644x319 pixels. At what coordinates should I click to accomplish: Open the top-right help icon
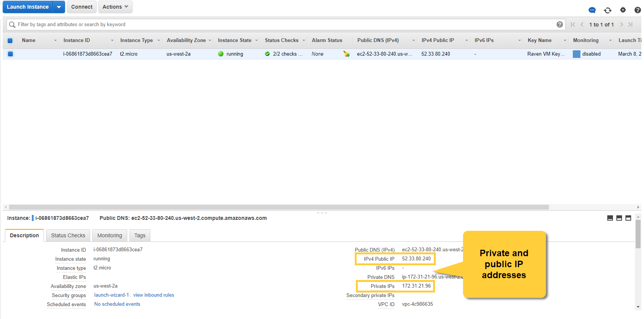pos(638,10)
